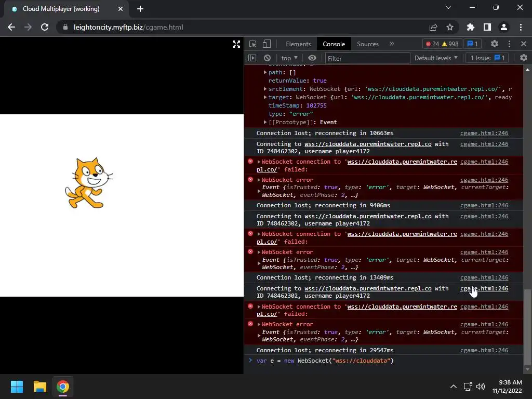Expand the path property
The width and height of the screenshot is (532, 399).
pos(265,72)
